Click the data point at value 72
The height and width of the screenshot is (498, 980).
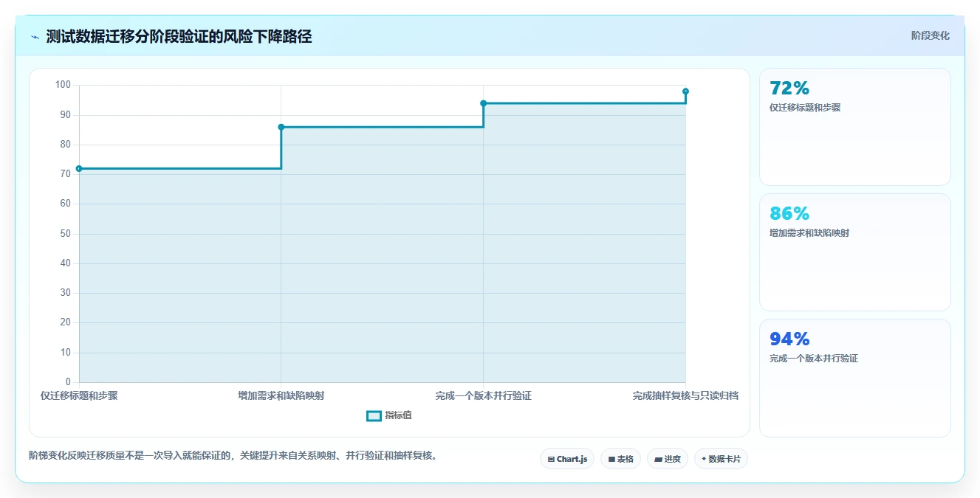coord(79,169)
